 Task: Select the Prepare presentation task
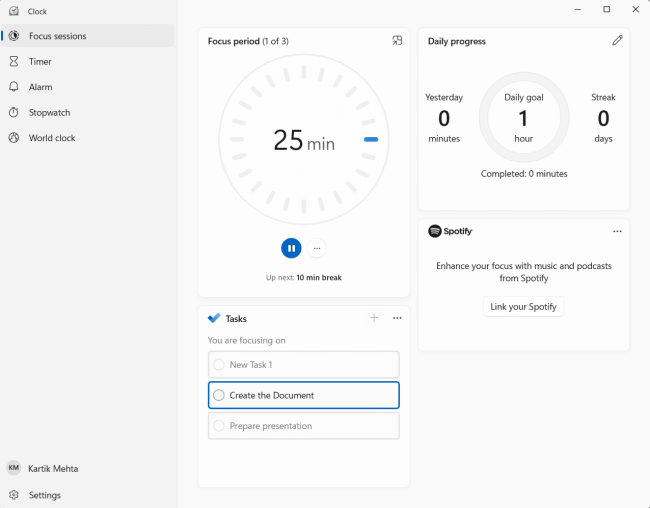304,426
